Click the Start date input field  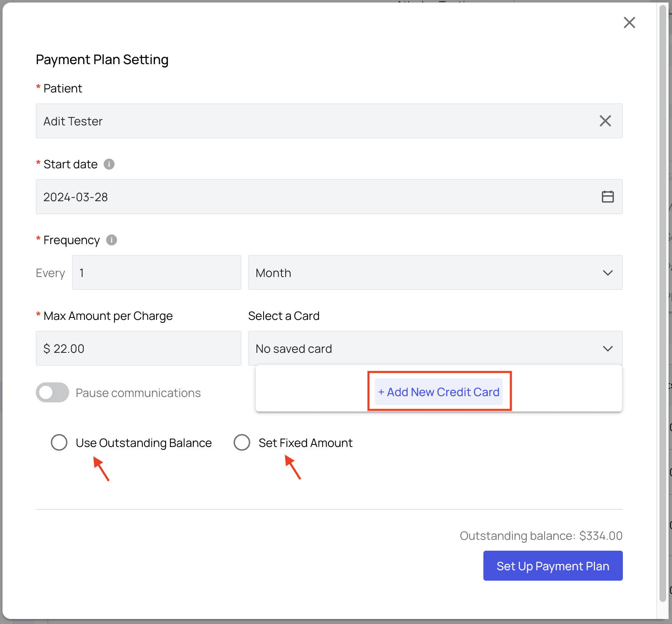pyautogui.click(x=316, y=197)
